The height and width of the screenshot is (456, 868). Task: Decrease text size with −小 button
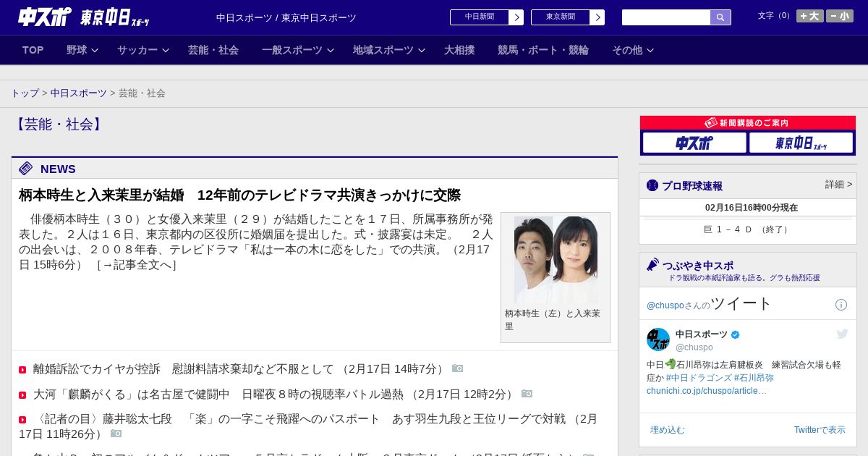[x=840, y=16]
